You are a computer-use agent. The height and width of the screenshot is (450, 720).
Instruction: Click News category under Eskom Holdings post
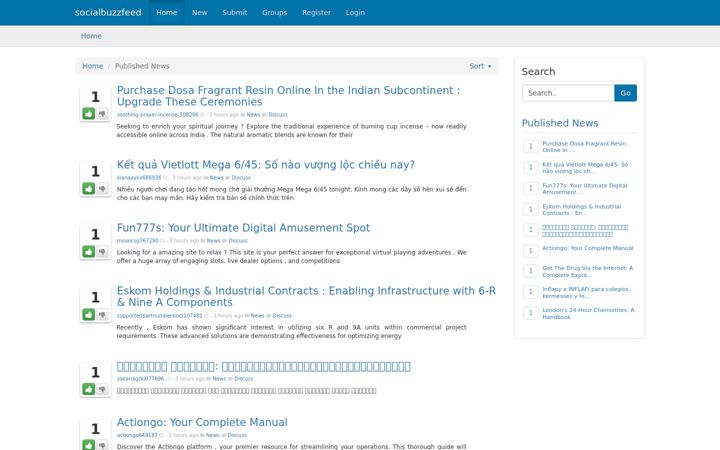258,316
